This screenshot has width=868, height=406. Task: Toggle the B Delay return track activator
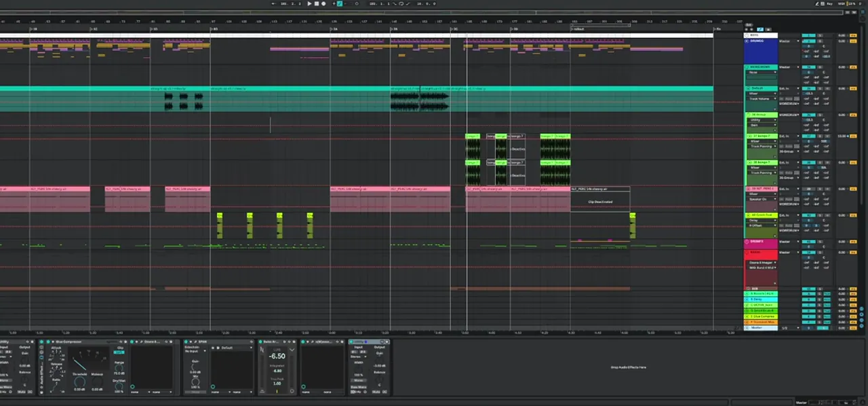[x=808, y=299]
